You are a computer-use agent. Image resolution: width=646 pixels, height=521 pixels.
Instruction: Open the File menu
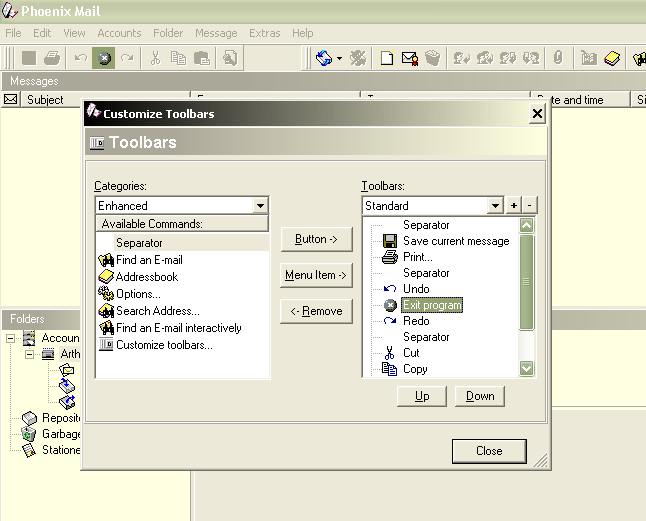(13, 33)
